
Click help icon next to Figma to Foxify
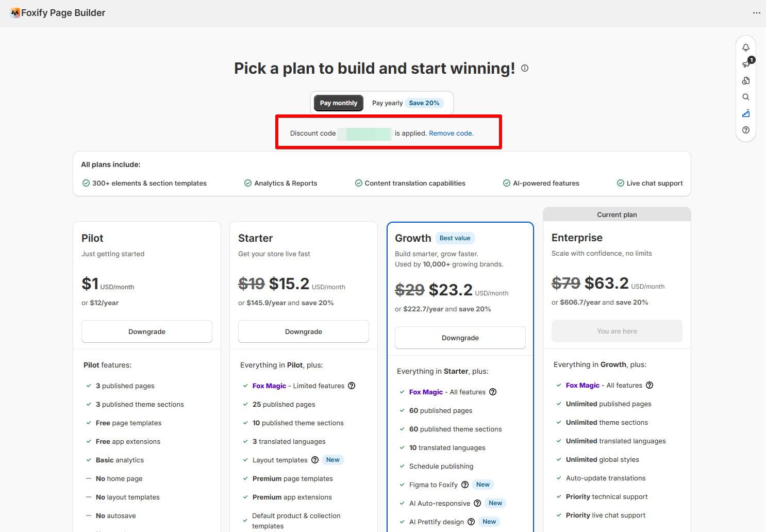[465, 485]
